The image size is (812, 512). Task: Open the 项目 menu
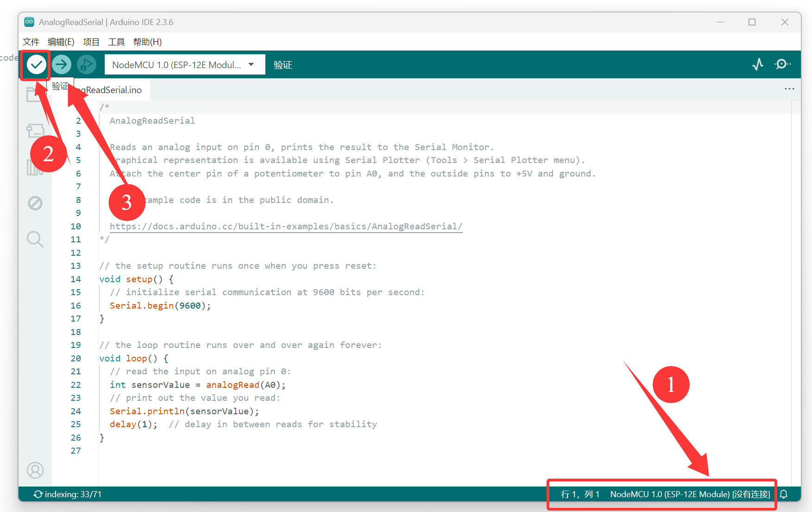coord(91,42)
